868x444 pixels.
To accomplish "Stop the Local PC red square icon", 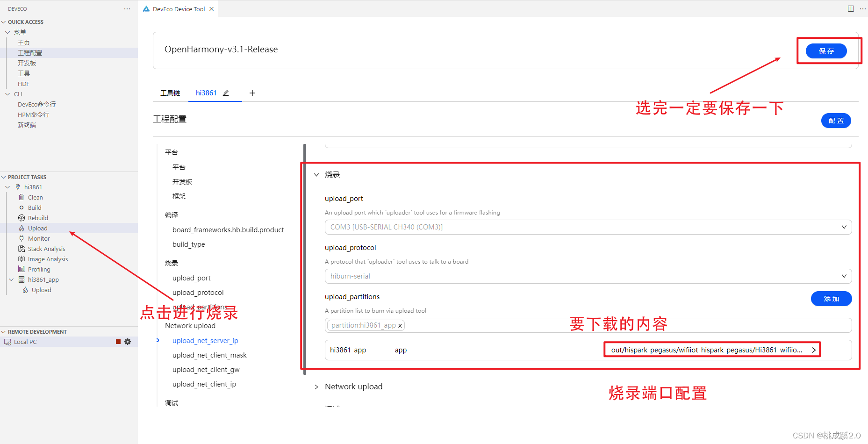I will pos(118,342).
